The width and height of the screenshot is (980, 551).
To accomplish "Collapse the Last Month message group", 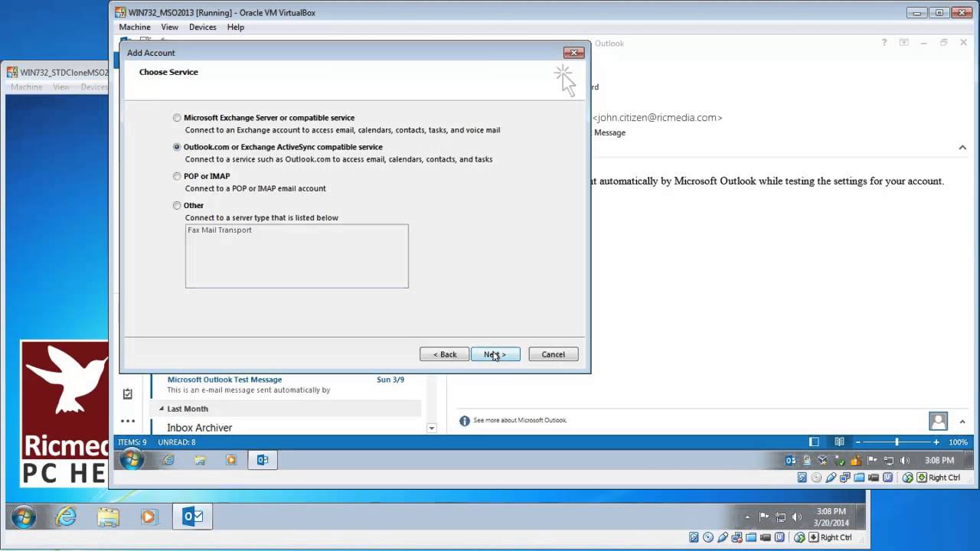I will click(161, 409).
